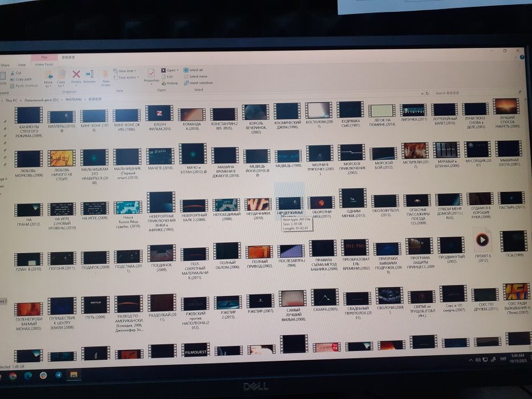Open the Share ribbon tab
Screen dimensions: 532x399
pyautogui.click(x=5, y=65)
